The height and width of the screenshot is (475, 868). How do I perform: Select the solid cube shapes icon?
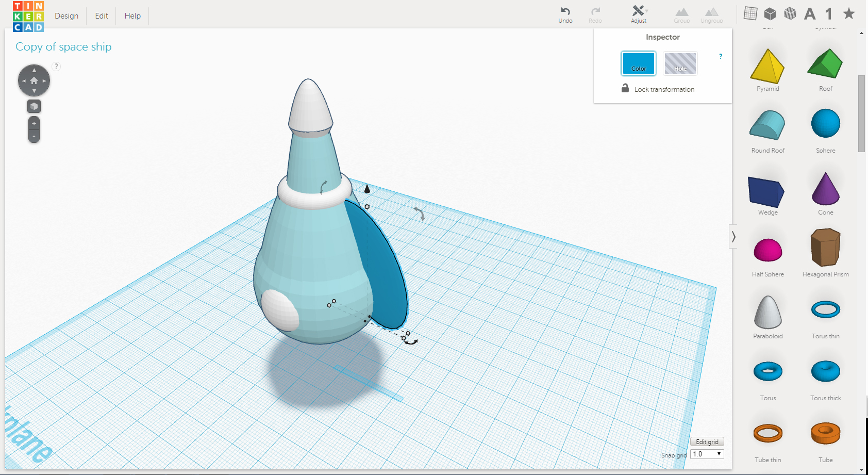pos(770,13)
